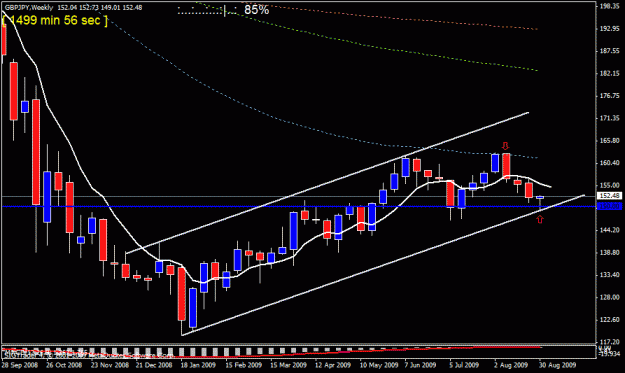Click the 171.35 price axis label

[609, 118]
